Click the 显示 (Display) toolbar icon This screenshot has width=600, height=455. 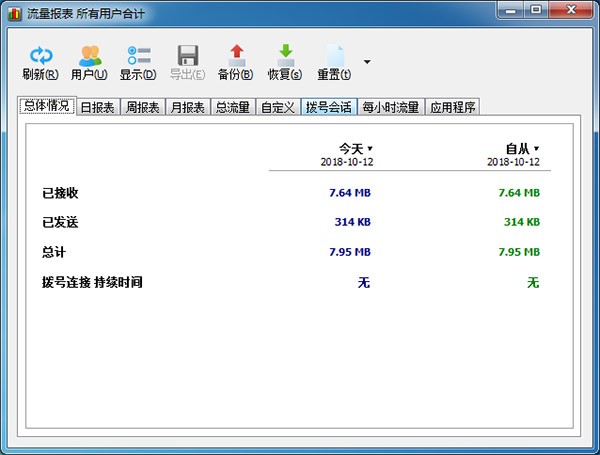pyautogui.click(x=138, y=56)
